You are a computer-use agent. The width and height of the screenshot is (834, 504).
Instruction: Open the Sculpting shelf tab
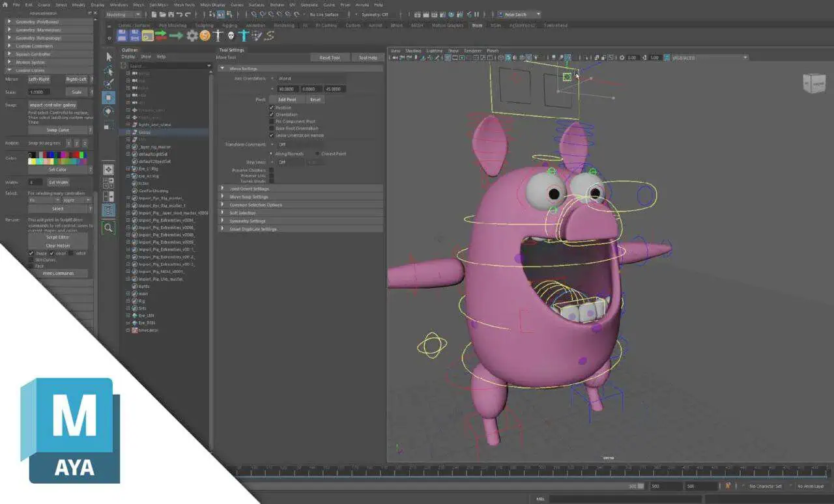click(204, 25)
